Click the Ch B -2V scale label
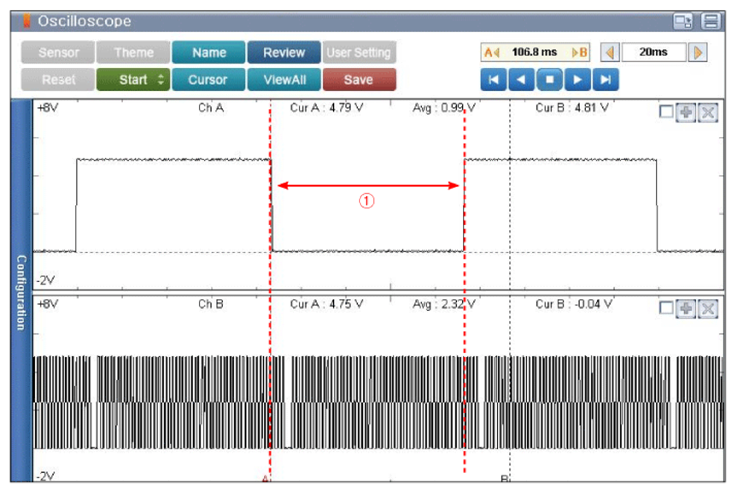 (46, 476)
